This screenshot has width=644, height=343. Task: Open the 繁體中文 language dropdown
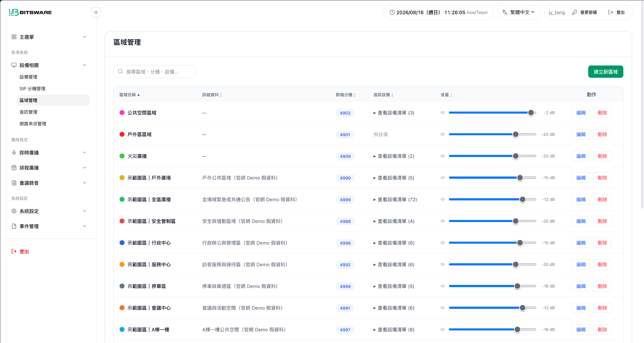pyautogui.click(x=519, y=12)
